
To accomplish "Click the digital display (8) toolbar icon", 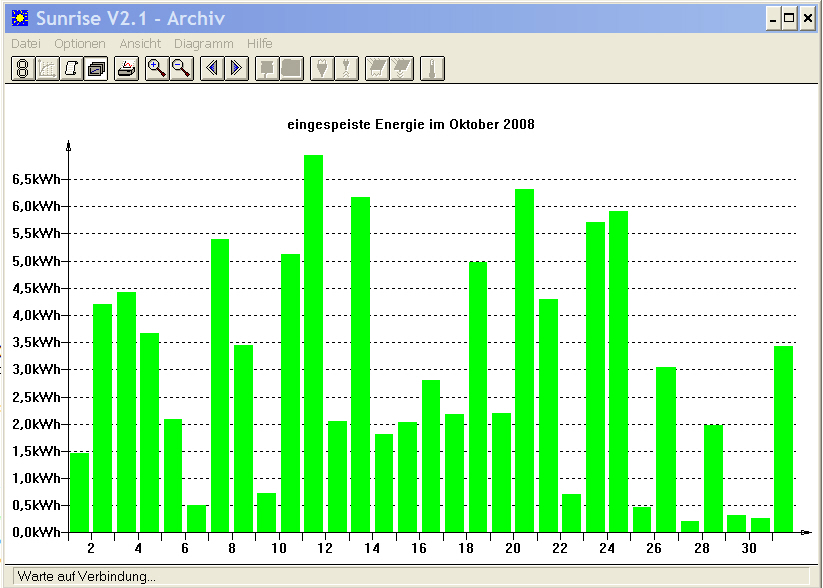I will pos(23,69).
